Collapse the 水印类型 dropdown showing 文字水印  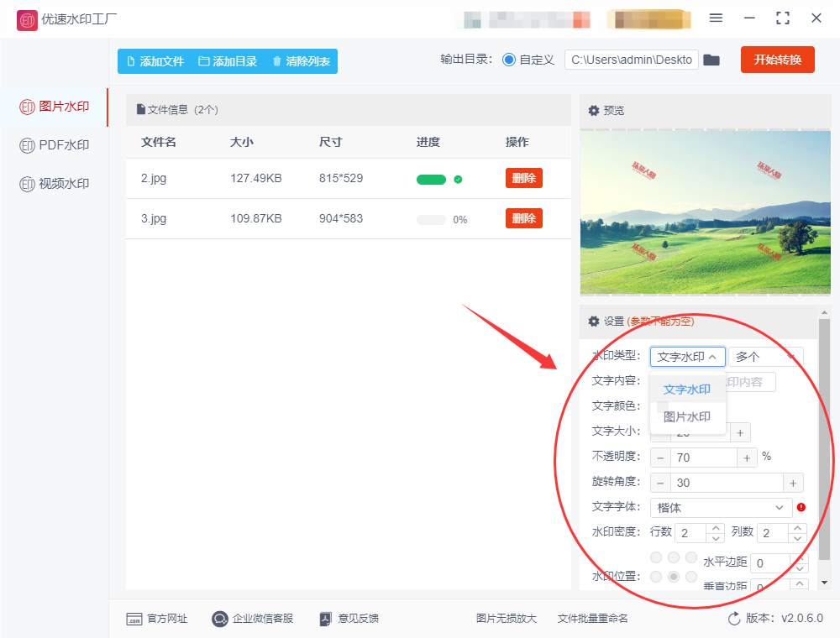(x=687, y=357)
